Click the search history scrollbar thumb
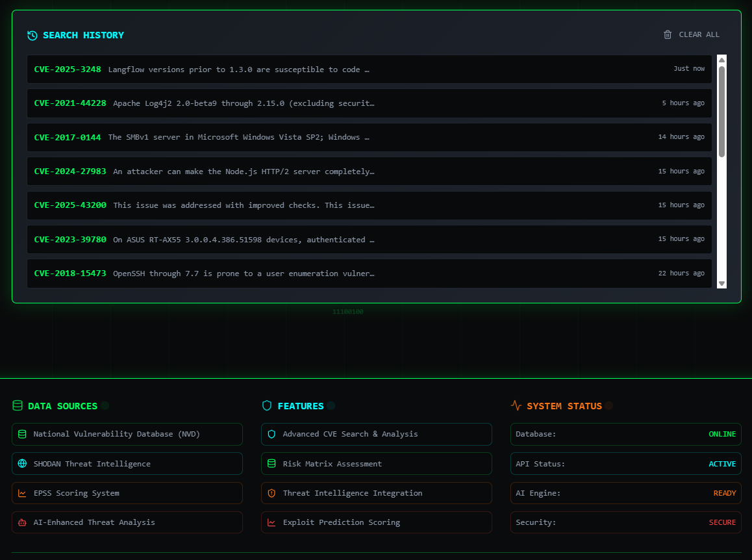The image size is (752, 560). 721,111
